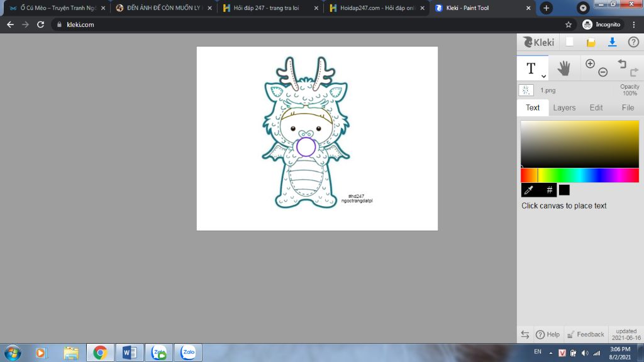The height and width of the screenshot is (362, 644).
Task: Click the Kleki logo
Action: [538, 42]
